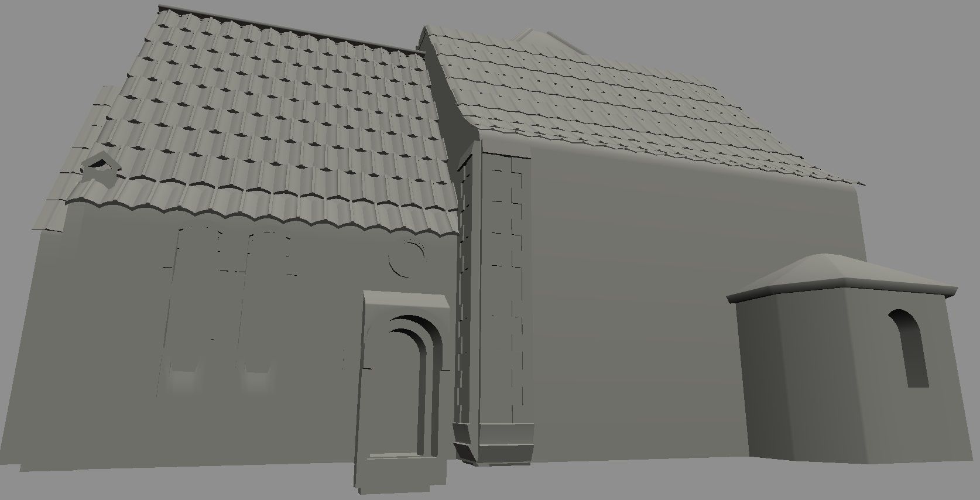This screenshot has width=980, height=500.
Task: Click the round window on left wall
Action: (406, 258)
